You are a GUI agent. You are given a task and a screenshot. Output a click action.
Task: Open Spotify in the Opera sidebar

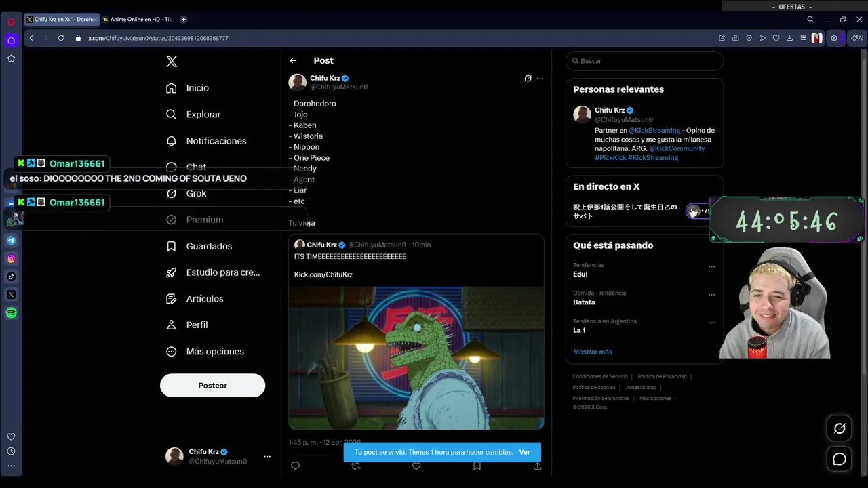(x=12, y=313)
